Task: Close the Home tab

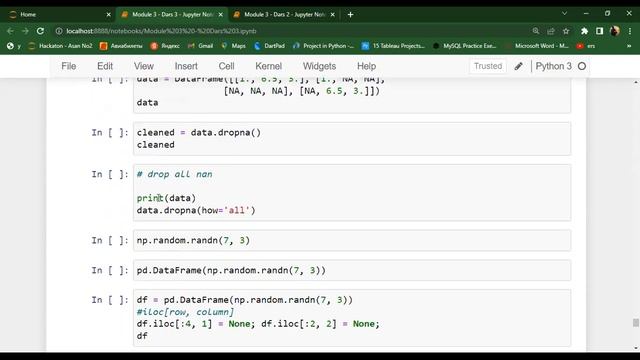Action: 109,14
